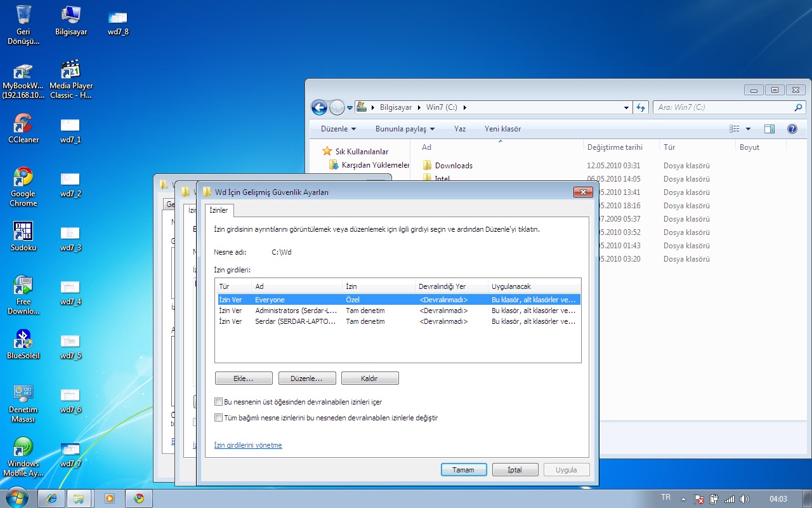Select the wd7_6 desktop file icon
The image size is (812, 508).
(x=70, y=399)
